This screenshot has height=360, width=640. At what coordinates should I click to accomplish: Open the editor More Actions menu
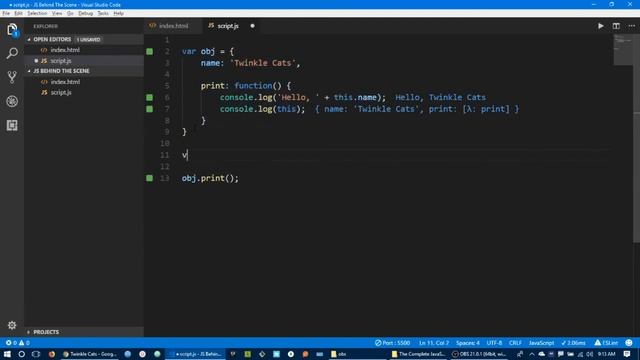tap(631, 26)
